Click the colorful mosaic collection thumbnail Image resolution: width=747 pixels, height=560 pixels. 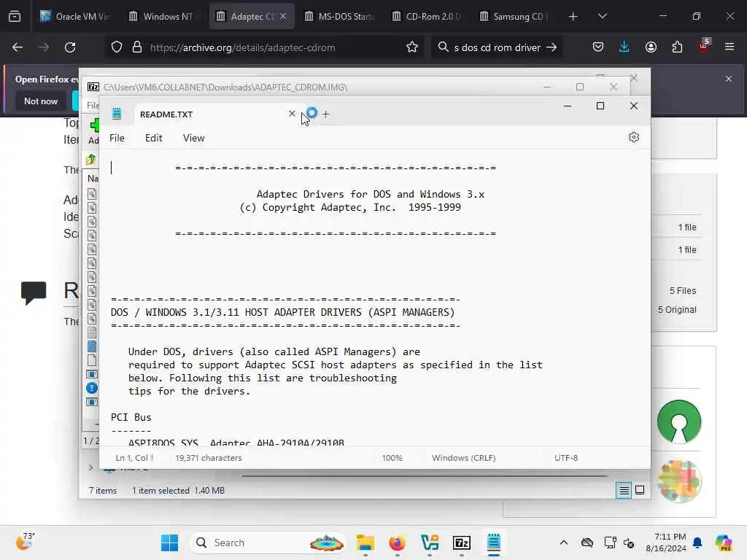[679, 481]
